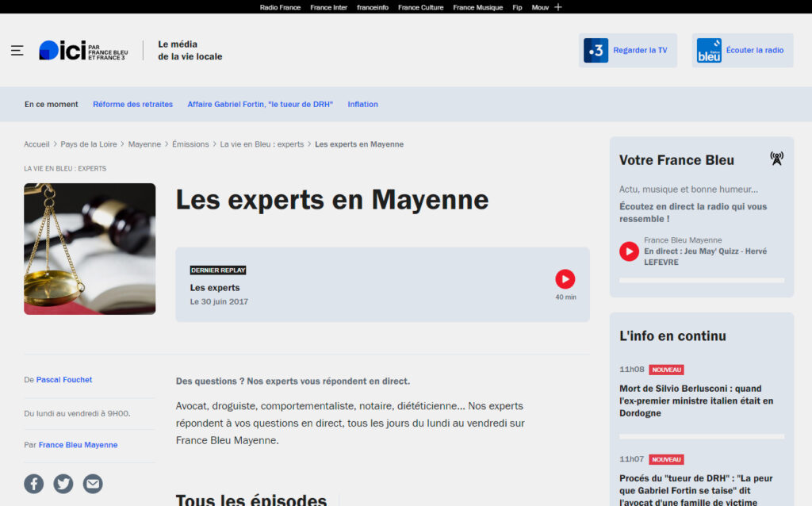Click "Tous les épisodes" heading
The height and width of the screenshot is (506, 812).
[x=251, y=500]
